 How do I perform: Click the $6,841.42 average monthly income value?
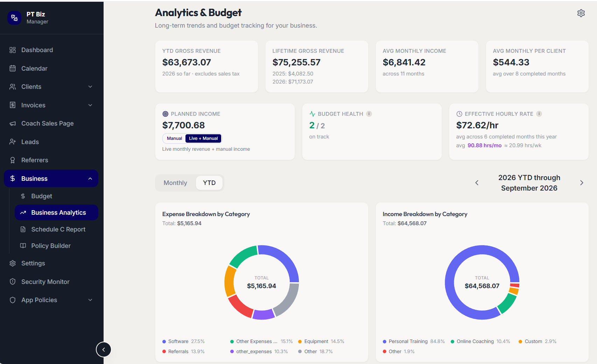(404, 62)
